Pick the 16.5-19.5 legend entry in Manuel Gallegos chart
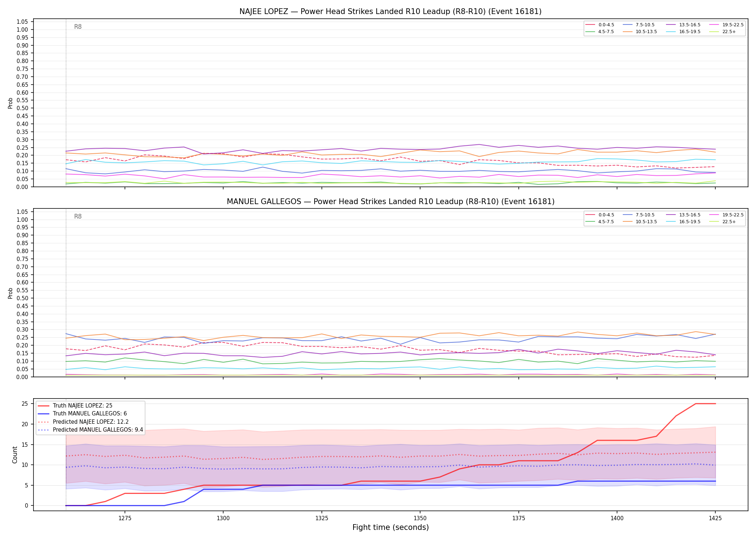This screenshot has height=540, width=756. 683,222
